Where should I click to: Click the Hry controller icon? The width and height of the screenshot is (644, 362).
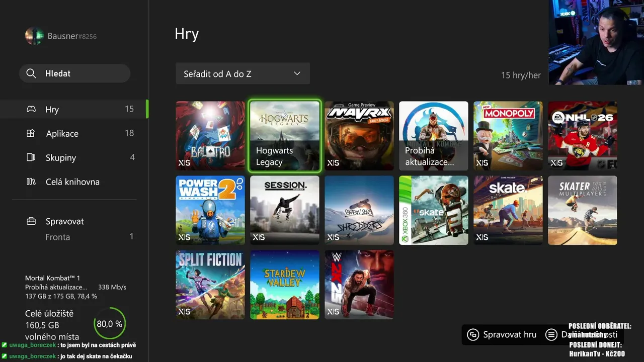[x=31, y=109]
